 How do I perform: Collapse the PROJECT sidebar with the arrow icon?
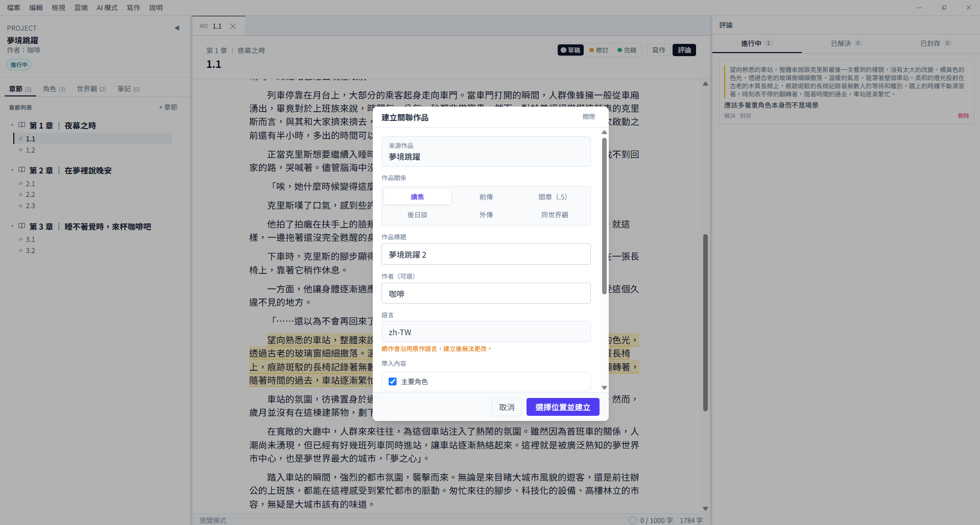(177, 28)
